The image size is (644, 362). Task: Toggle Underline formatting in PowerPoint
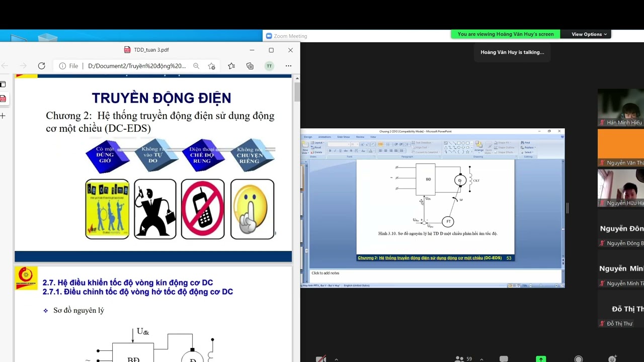point(340,151)
